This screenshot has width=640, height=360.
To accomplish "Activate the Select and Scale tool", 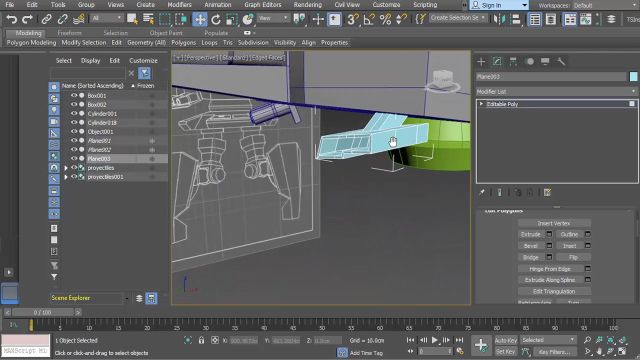I will click(232, 19).
